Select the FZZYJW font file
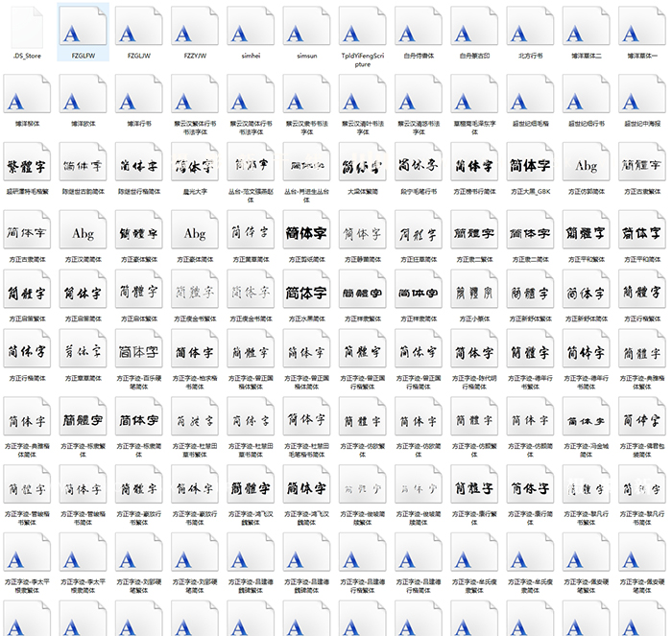 click(x=195, y=27)
